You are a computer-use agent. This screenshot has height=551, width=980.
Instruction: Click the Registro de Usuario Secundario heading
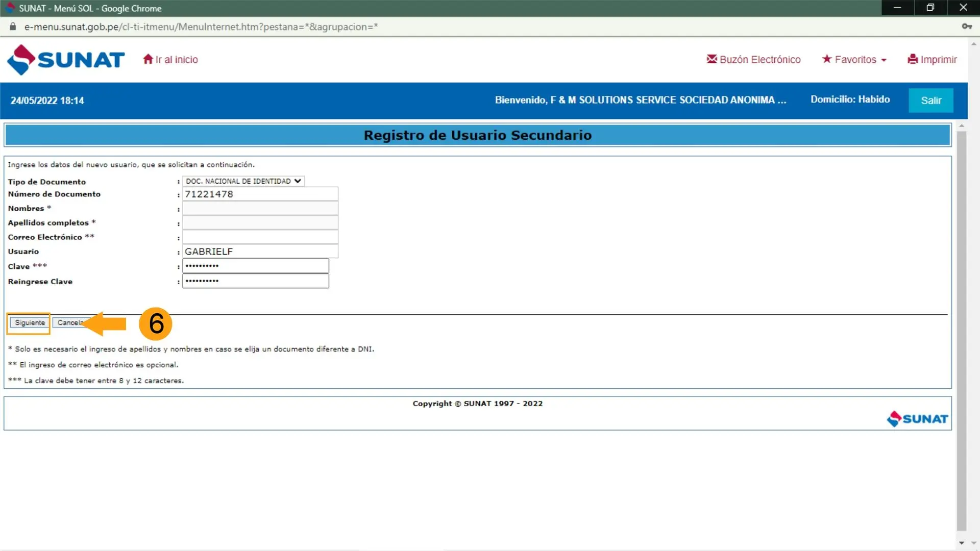pos(477,135)
